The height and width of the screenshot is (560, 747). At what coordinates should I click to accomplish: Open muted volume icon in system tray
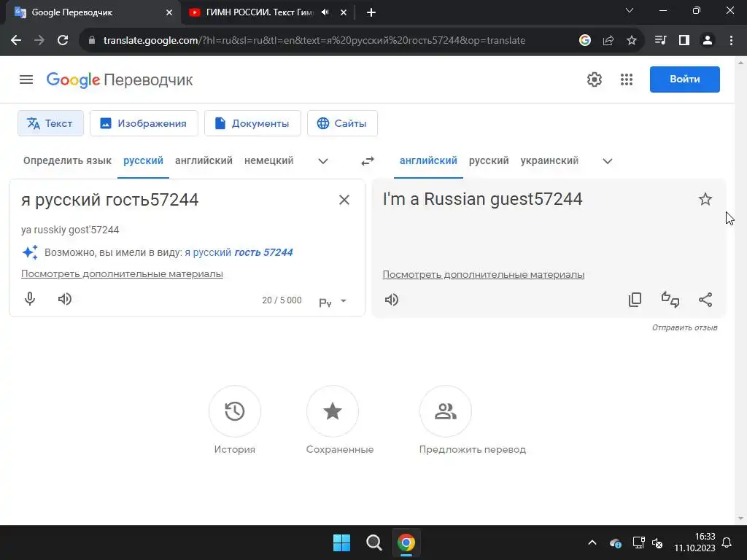point(657,542)
